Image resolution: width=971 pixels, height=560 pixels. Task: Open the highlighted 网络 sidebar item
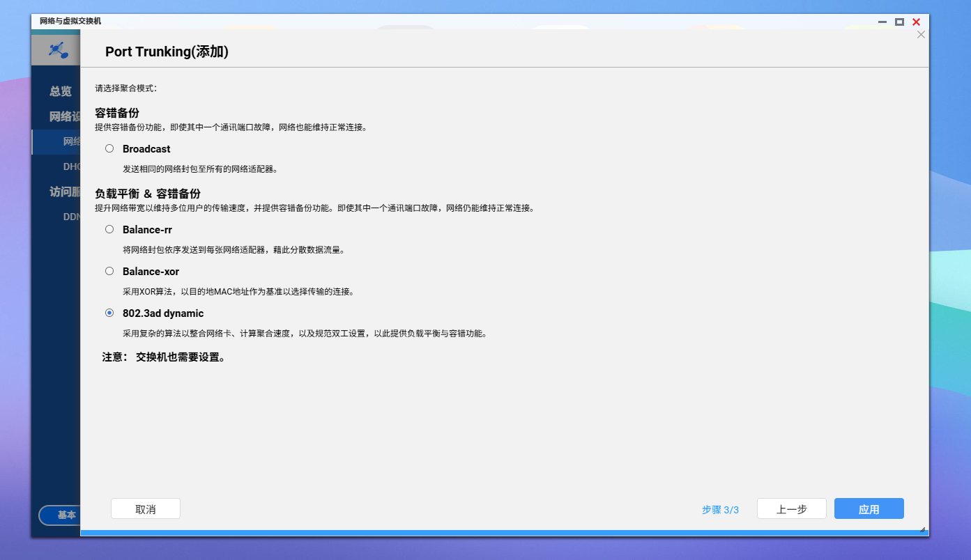(71, 141)
